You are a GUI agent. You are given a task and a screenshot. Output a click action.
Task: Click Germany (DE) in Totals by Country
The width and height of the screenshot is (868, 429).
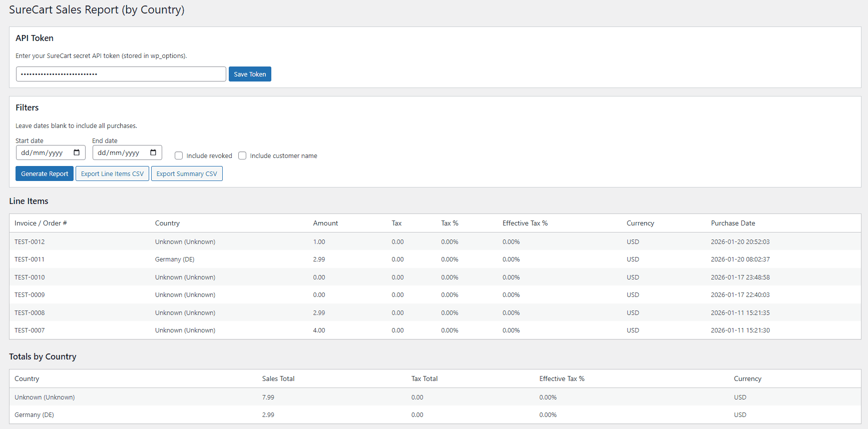(x=34, y=414)
